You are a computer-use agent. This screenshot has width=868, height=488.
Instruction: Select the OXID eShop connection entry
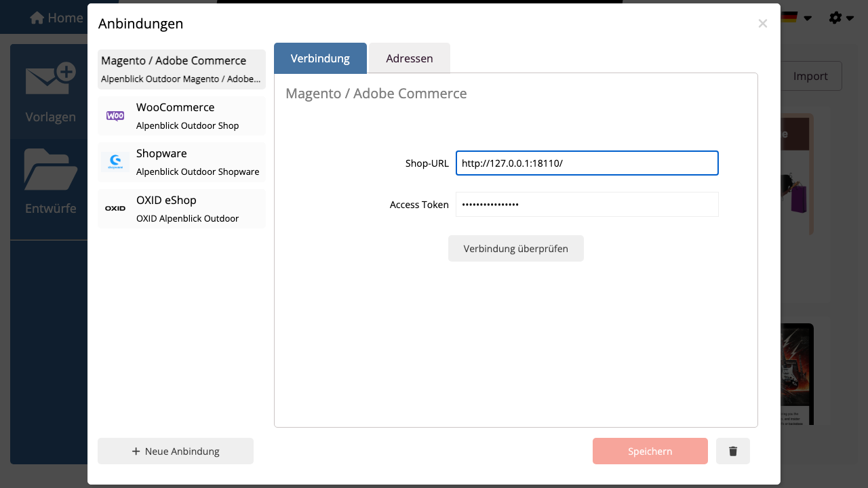pos(182,209)
